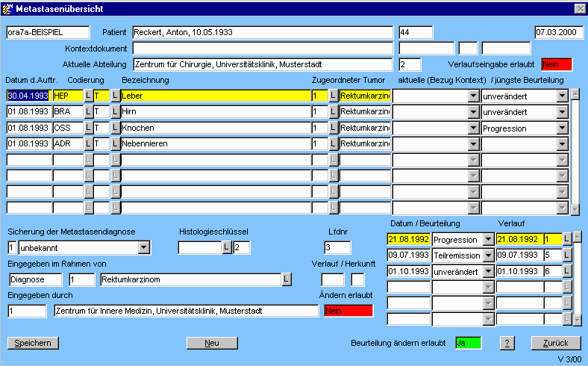Click the L lookup button after Rektumkarzinom diagnosis field
The image size is (588, 366).
coord(286,279)
